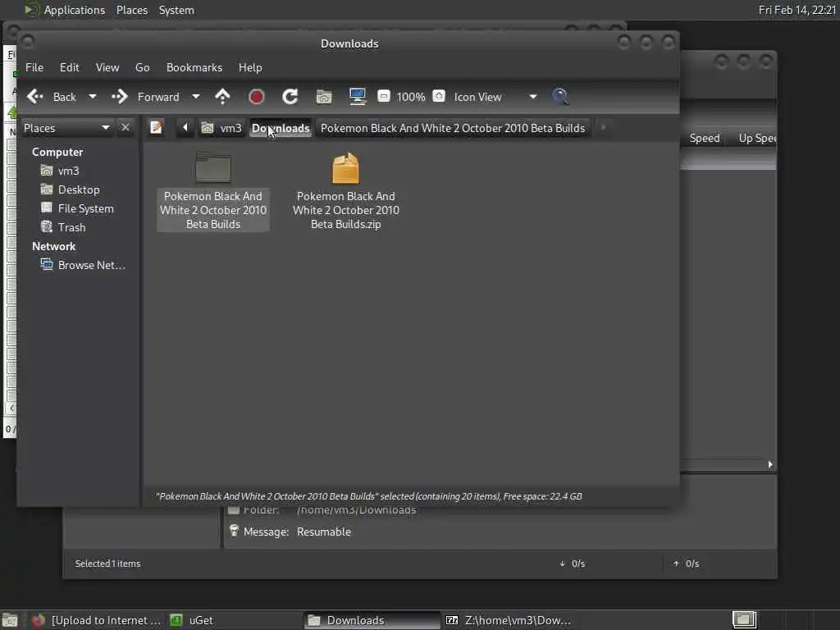This screenshot has width=840, height=630.
Task: Open Back history dropdown arrow
Action: tap(93, 97)
